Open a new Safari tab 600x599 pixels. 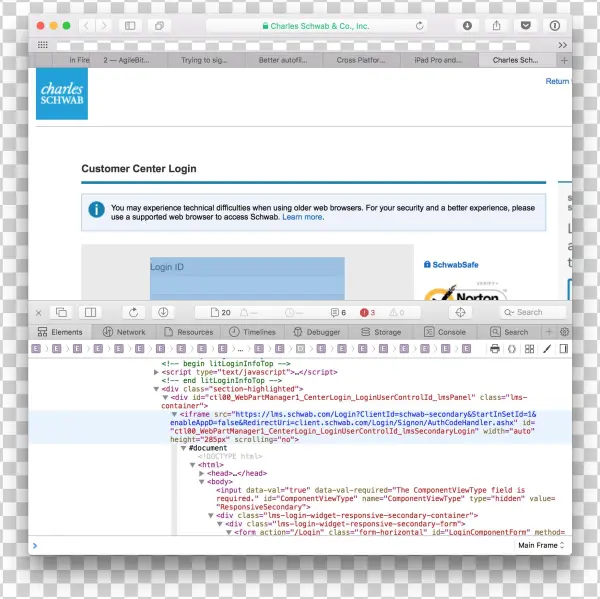click(x=564, y=60)
